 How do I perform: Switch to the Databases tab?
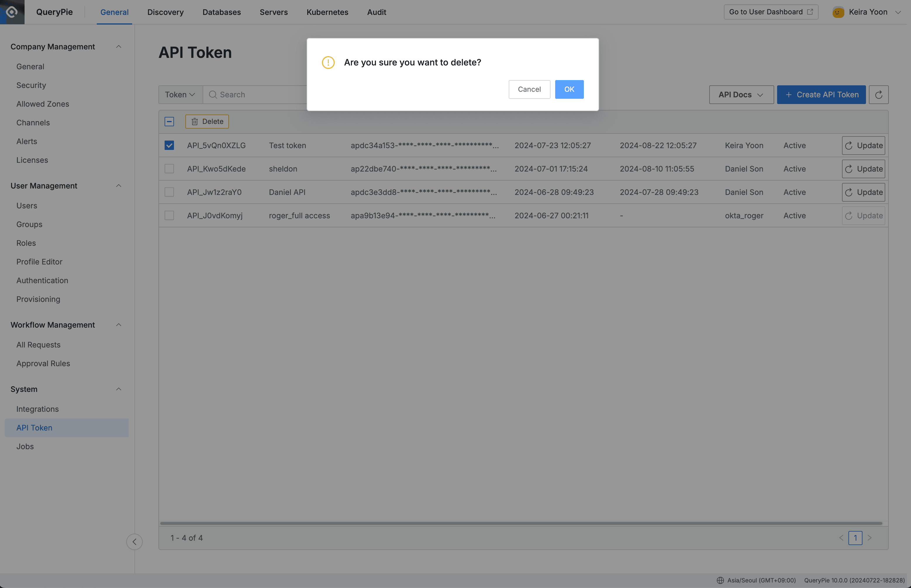pyautogui.click(x=222, y=12)
